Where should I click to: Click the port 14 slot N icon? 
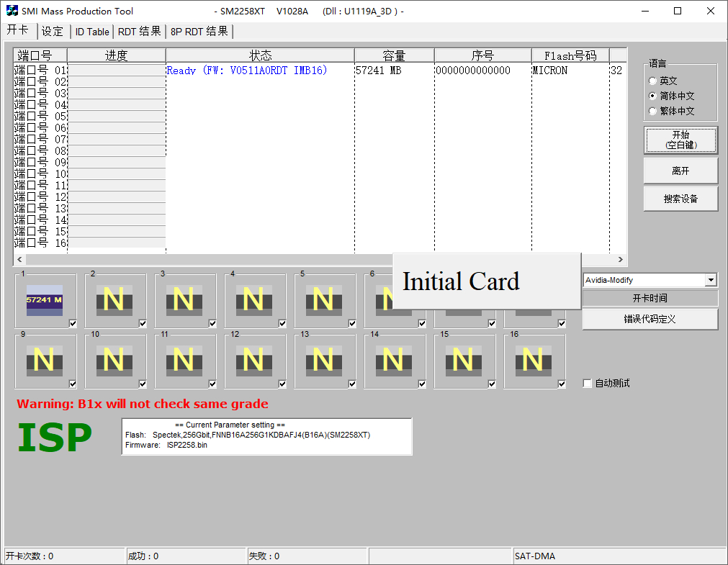393,360
